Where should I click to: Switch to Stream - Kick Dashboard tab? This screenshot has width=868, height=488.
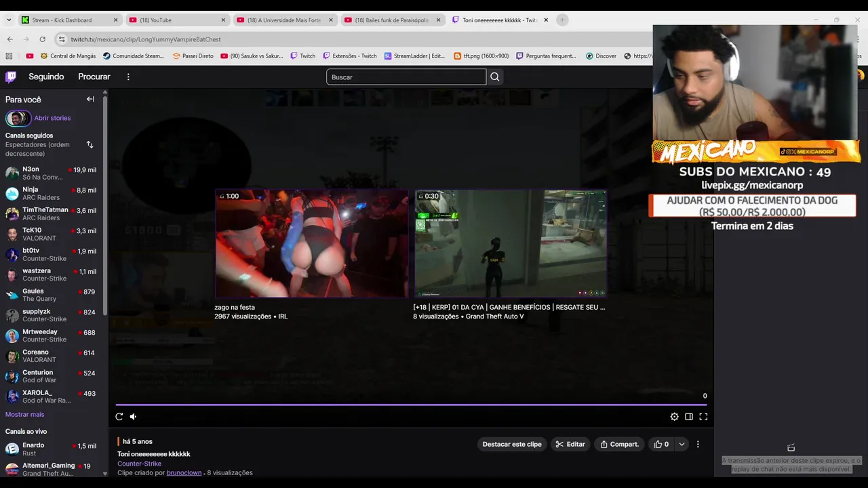coord(69,20)
